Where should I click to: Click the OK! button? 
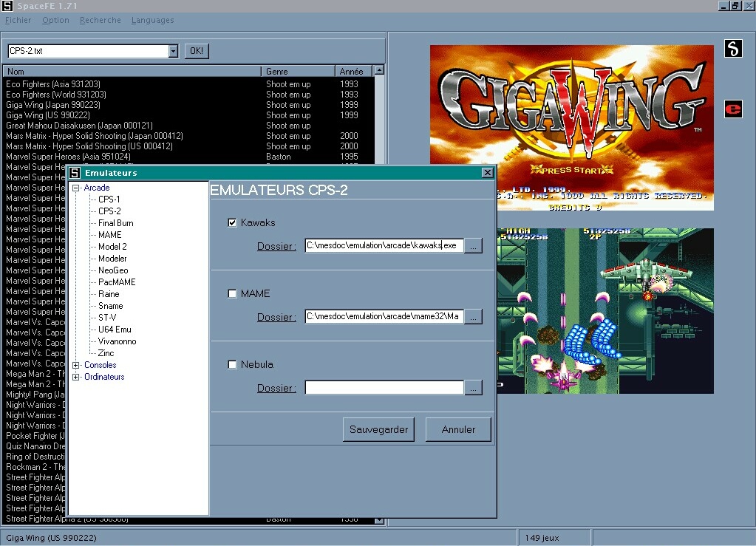pyautogui.click(x=197, y=51)
